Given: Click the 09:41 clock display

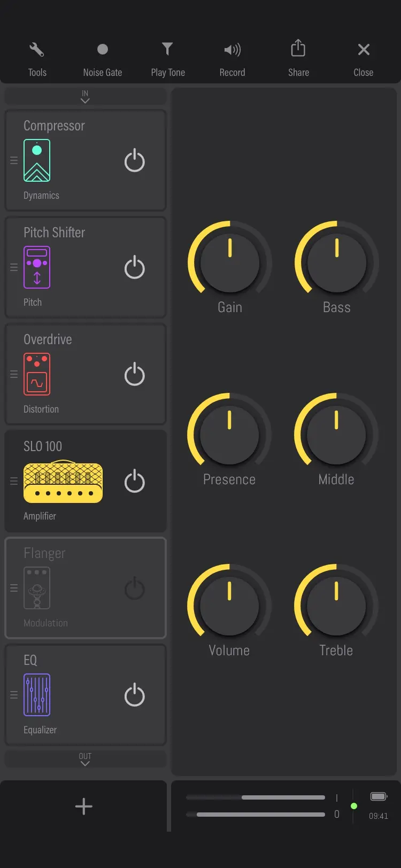Looking at the screenshot, I should click(379, 816).
